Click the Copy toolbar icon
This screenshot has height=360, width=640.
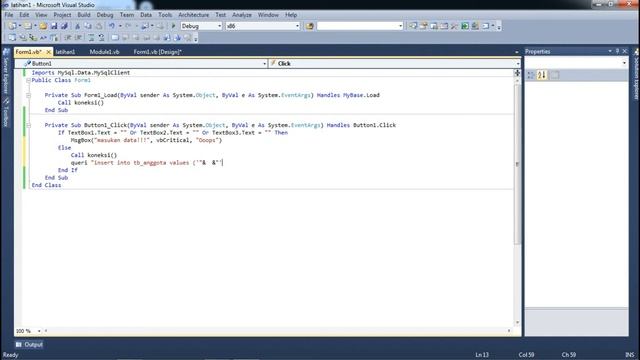tap(88, 26)
